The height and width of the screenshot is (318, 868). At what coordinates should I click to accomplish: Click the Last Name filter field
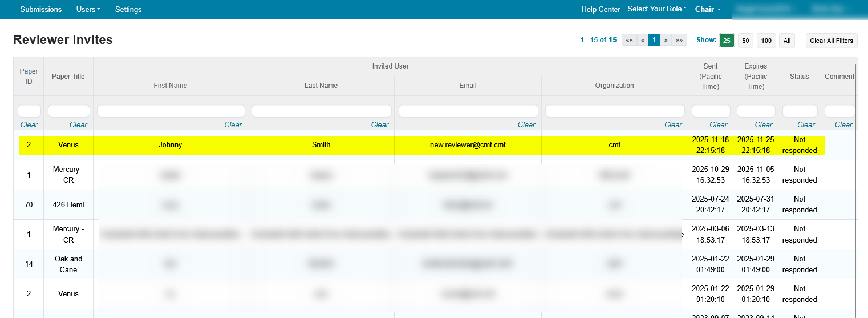coord(321,111)
